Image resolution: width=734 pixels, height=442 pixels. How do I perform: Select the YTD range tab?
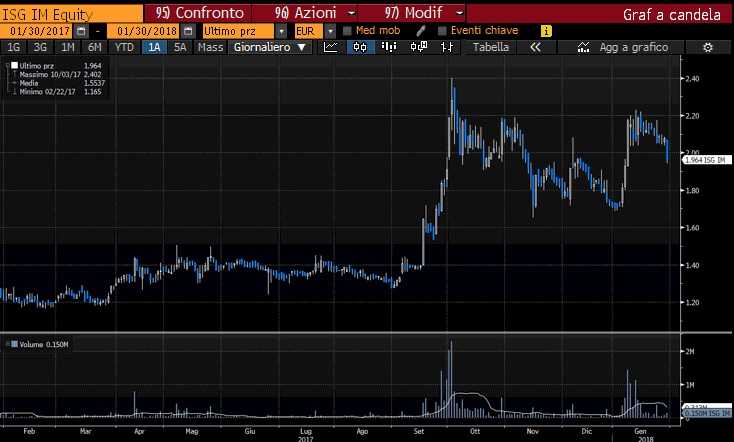click(x=124, y=47)
